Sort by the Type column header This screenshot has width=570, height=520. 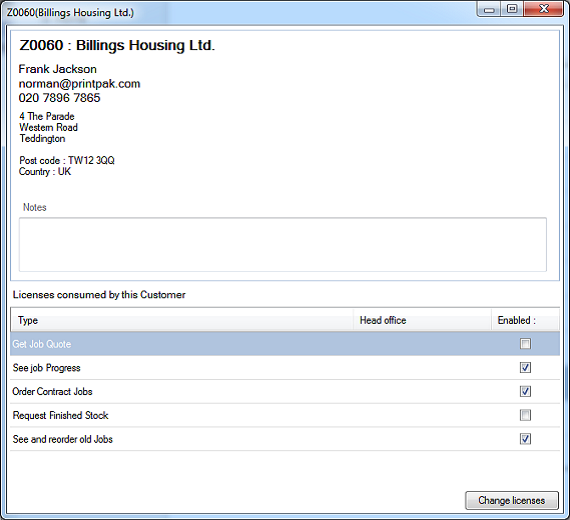pos(182,320)
